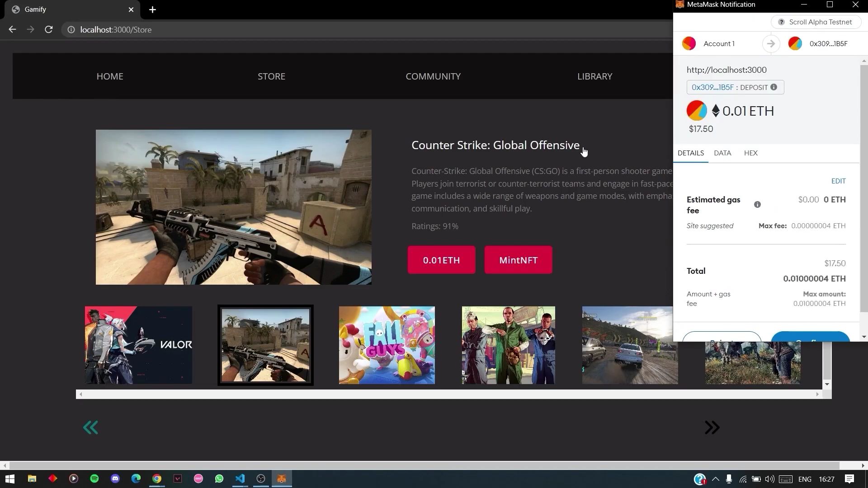Open a new browser tab
Image resolution: width=868 pixels, height=488 pixels.
(152, 9)
